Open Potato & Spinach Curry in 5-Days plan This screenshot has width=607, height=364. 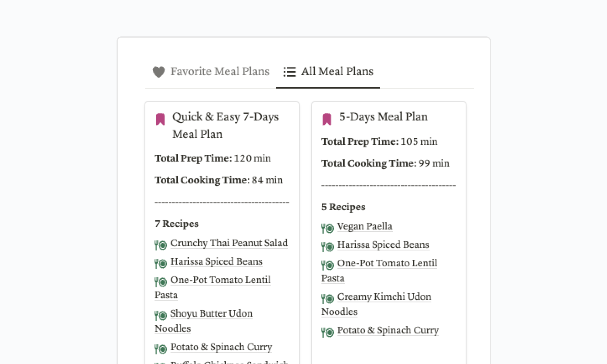(x=388, y=330)
